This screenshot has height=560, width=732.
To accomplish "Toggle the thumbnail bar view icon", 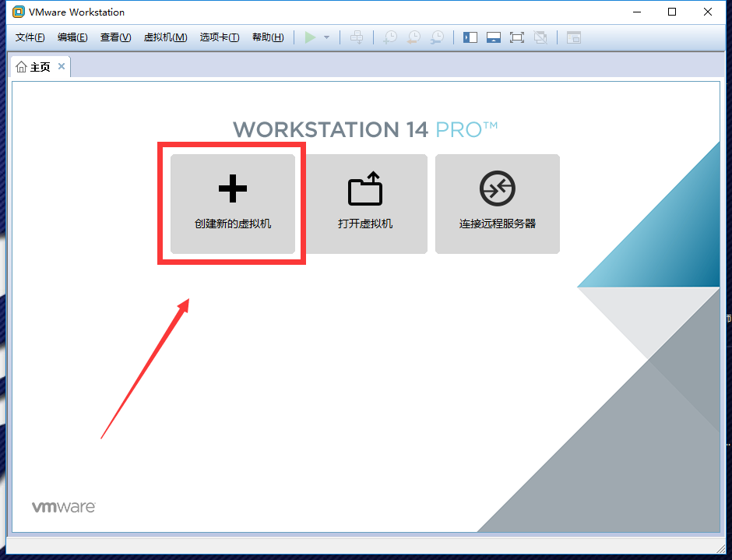I will click(494, 37).
